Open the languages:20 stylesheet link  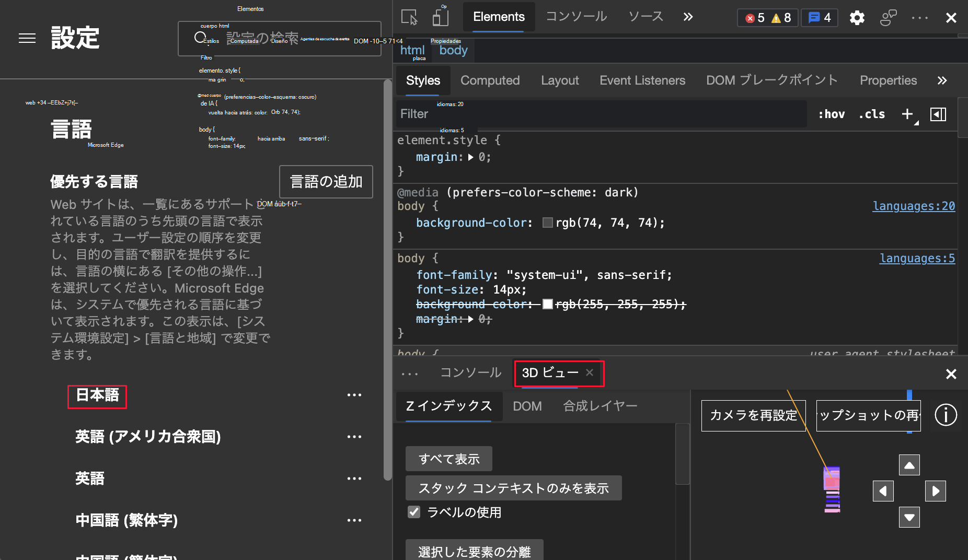[914, 206]
